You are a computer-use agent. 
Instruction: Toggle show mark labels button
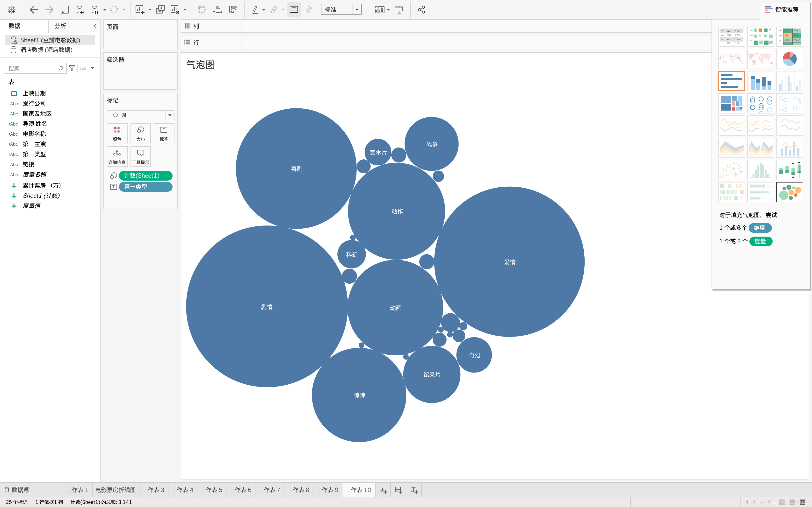[x=294, y=10]
